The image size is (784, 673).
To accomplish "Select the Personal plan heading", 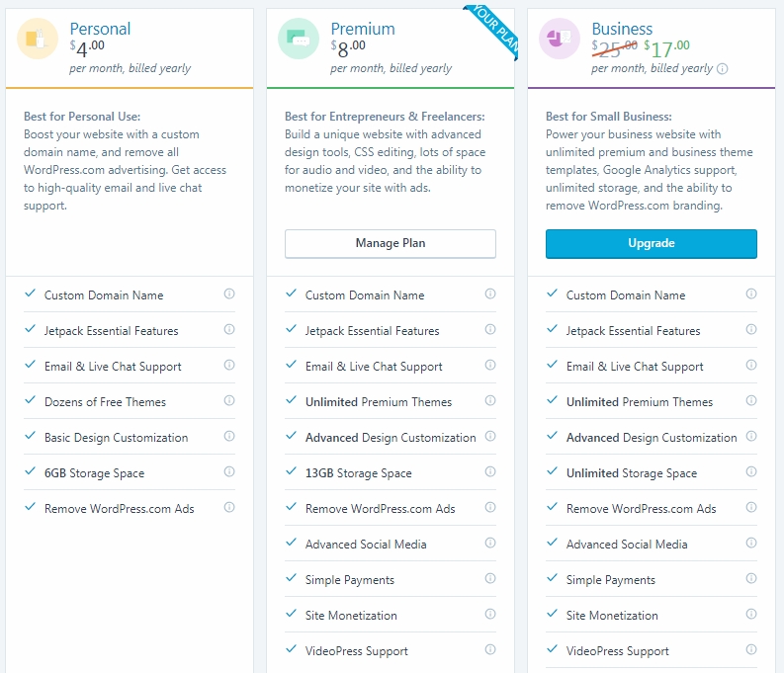I will [x=100, y=29].
